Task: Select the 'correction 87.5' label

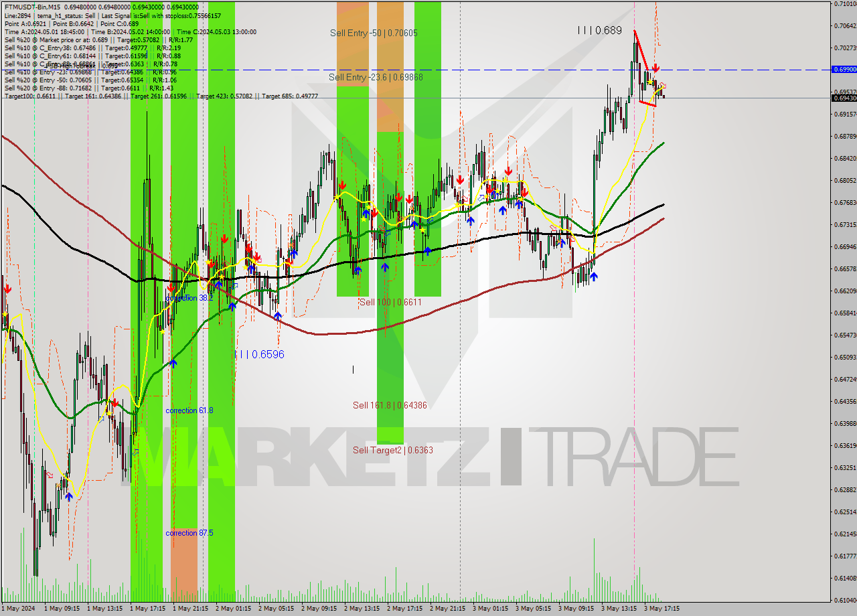Action: point(189,533)
